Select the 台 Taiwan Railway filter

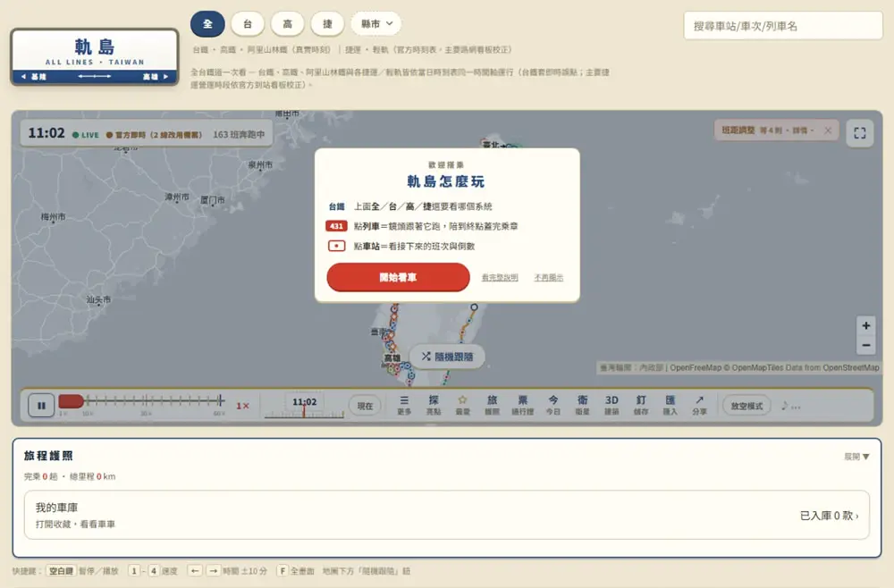coord(248,24)
